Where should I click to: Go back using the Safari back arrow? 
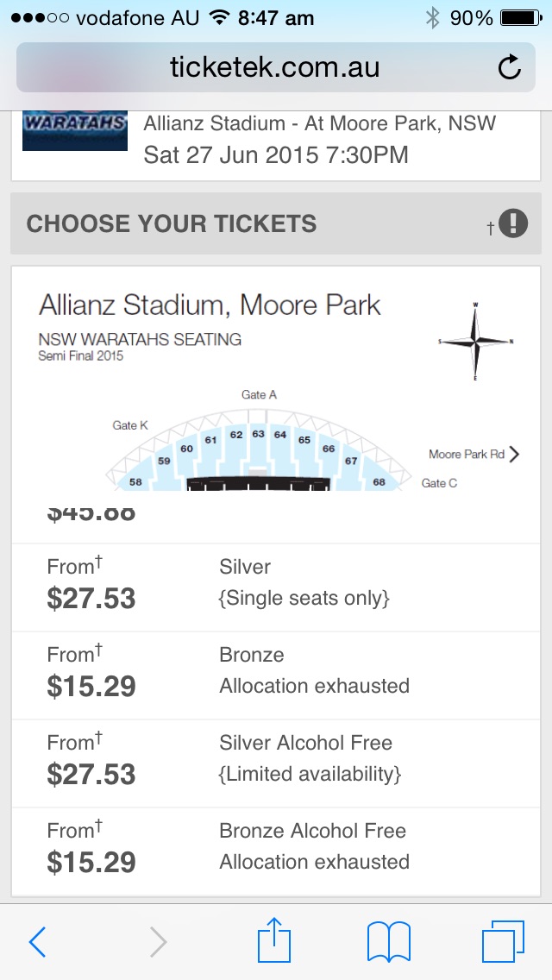pyautogui.click(x=37, y=941)
